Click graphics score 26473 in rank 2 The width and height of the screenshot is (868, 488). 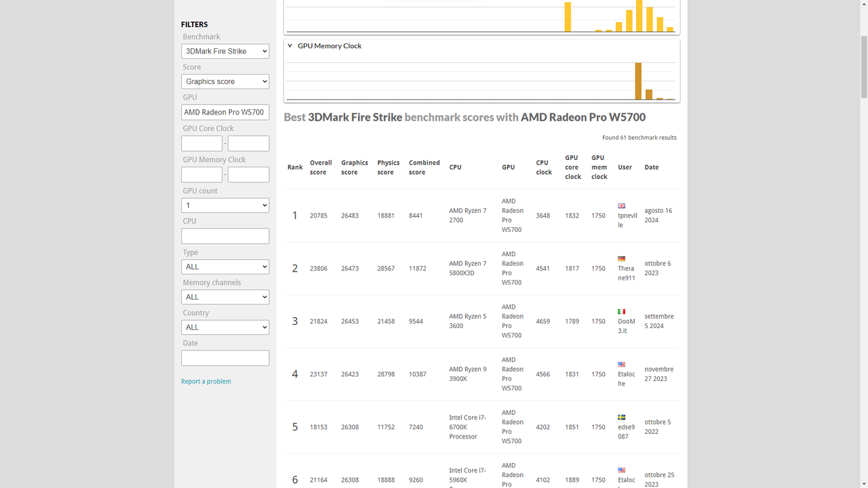point(350,268)
